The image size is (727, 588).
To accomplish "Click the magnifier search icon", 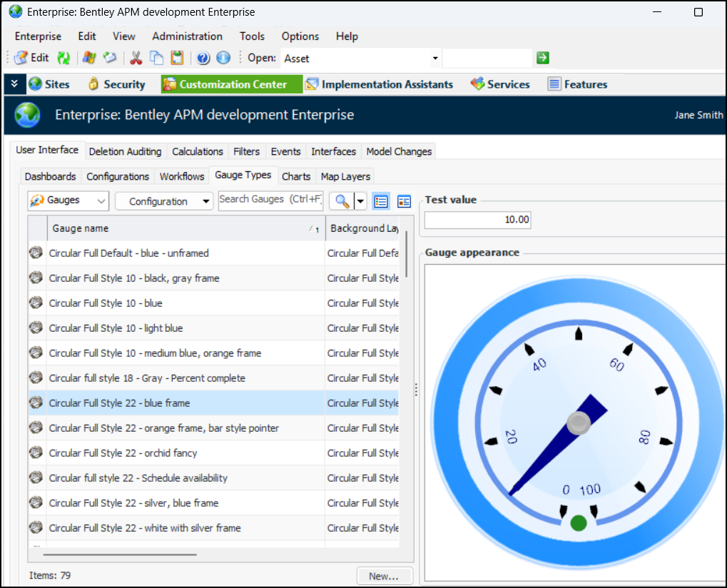I will tap(342, 201).
